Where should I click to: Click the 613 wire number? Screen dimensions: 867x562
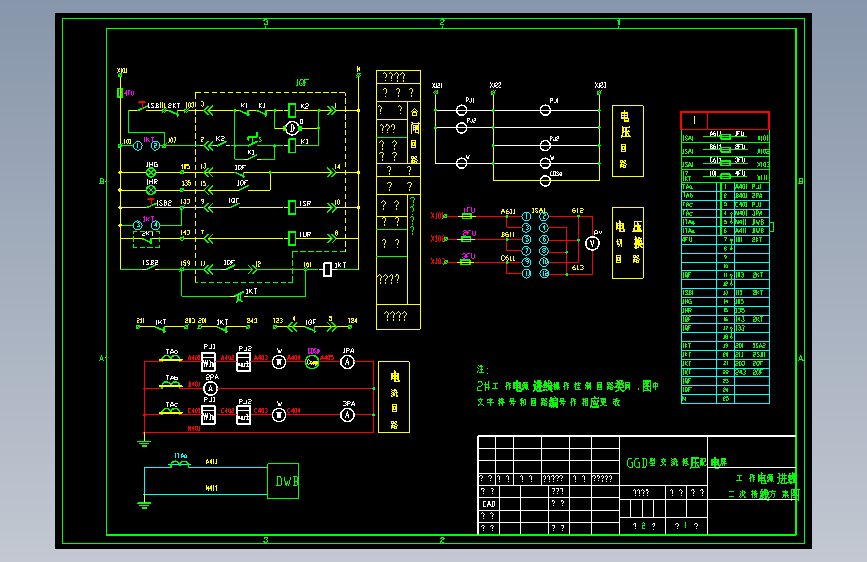578,268
